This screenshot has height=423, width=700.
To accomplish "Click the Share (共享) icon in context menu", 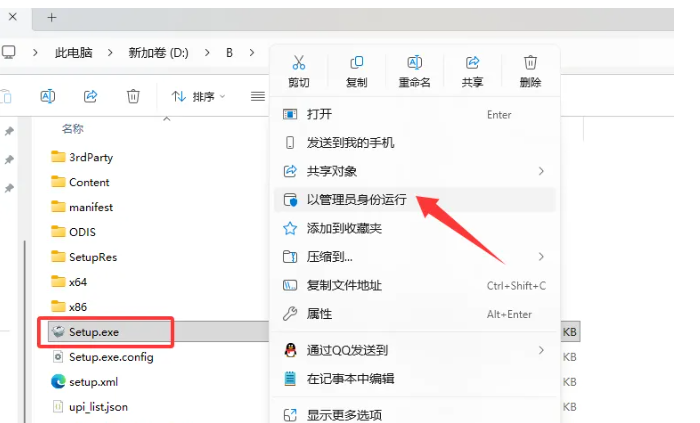I will pyautogui.click(x=473, y=63).
